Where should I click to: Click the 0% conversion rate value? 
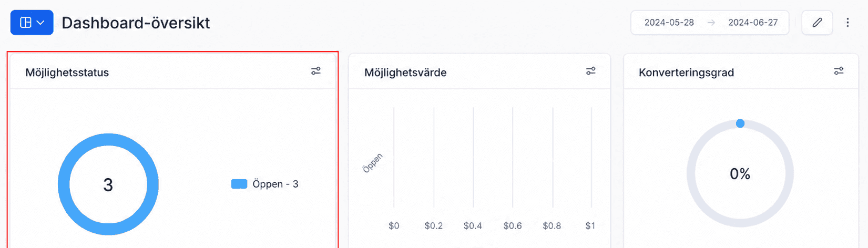point(740,174)
